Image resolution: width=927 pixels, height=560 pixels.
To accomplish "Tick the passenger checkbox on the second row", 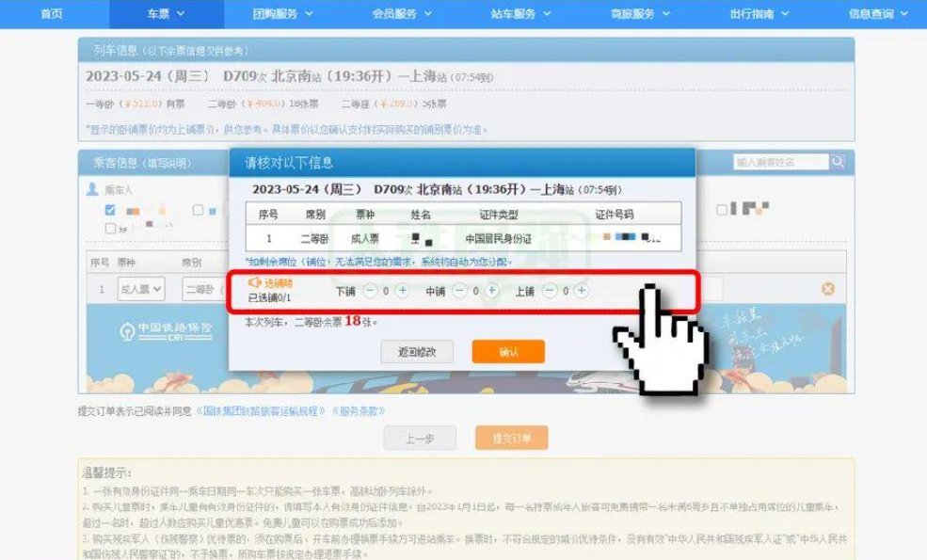I will (110, 228).
